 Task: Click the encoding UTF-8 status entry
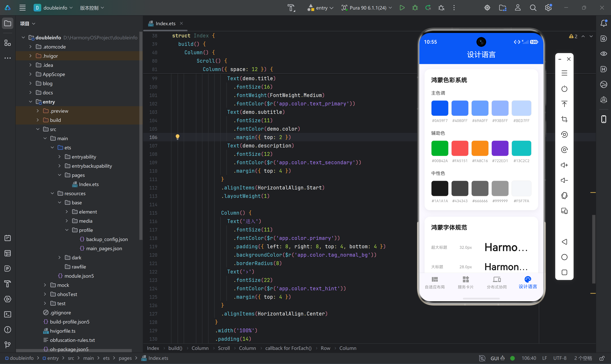(x=560, y=358)
